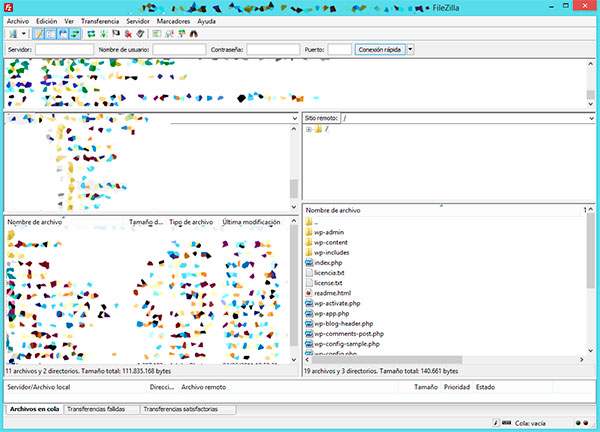
Task: Open the Sitio remoto path dropdown
Action: point(591,118)
